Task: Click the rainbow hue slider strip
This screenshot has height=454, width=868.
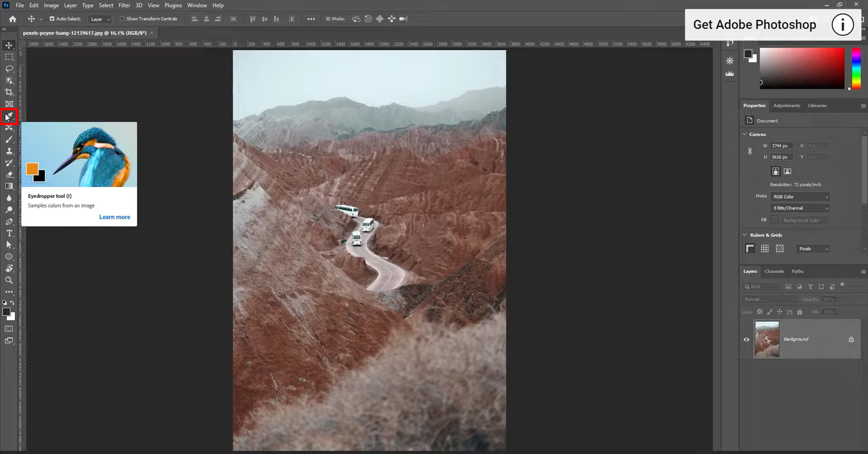Action: pyautogui.click(x=856, y=68)
